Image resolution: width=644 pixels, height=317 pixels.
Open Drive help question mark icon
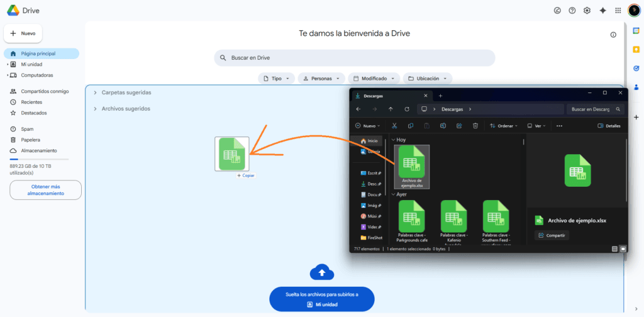(x=572, y=11)
